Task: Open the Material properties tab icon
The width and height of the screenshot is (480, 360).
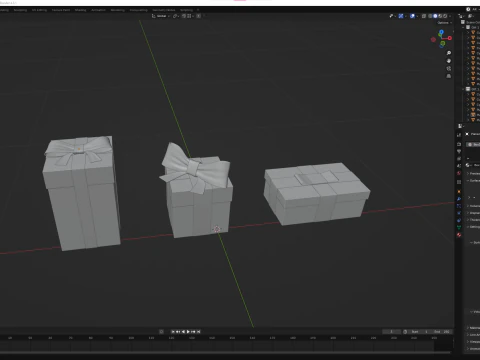Action: pyautogui.click(x=459, y=235)
